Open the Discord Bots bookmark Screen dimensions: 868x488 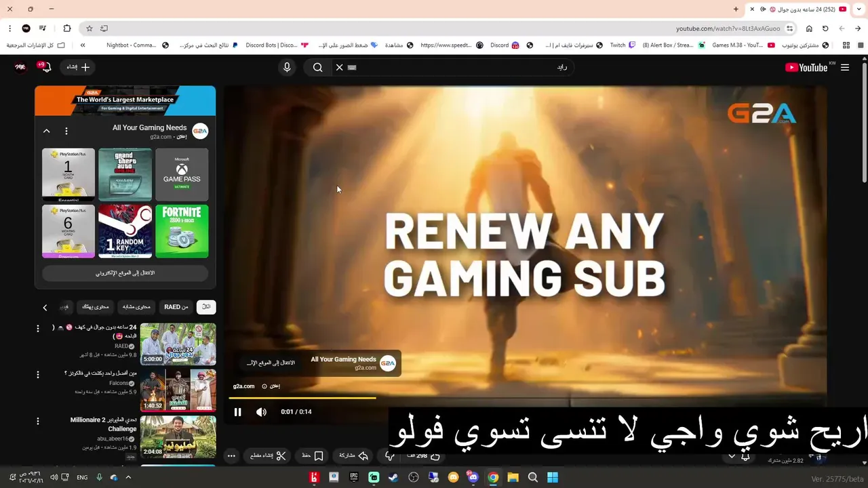point(277,45)
